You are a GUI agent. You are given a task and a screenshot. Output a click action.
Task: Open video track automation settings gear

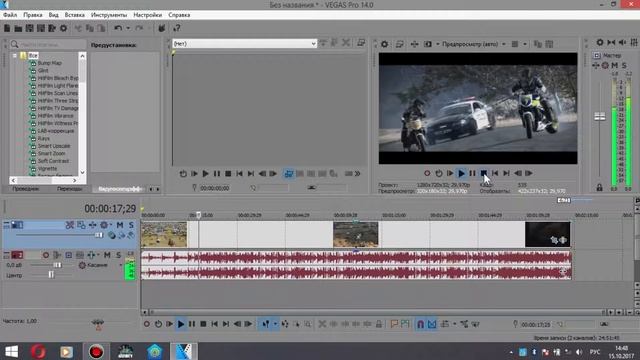point(104,225)
